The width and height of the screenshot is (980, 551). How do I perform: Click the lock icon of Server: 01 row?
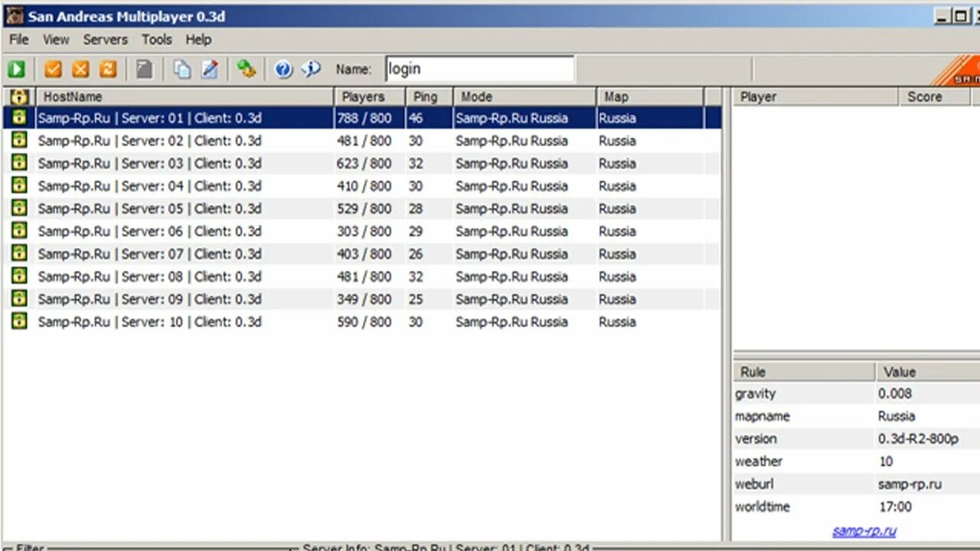pos(19,117)
